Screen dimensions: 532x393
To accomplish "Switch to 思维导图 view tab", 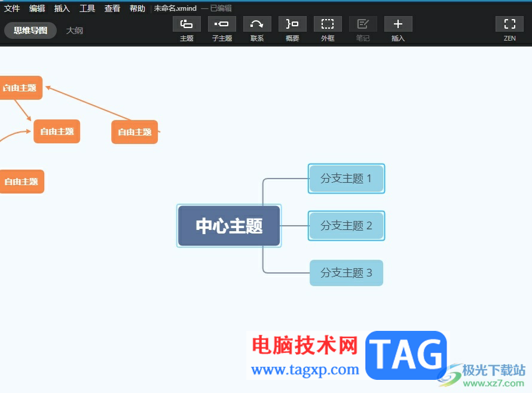I will click(x=30, y=30).
